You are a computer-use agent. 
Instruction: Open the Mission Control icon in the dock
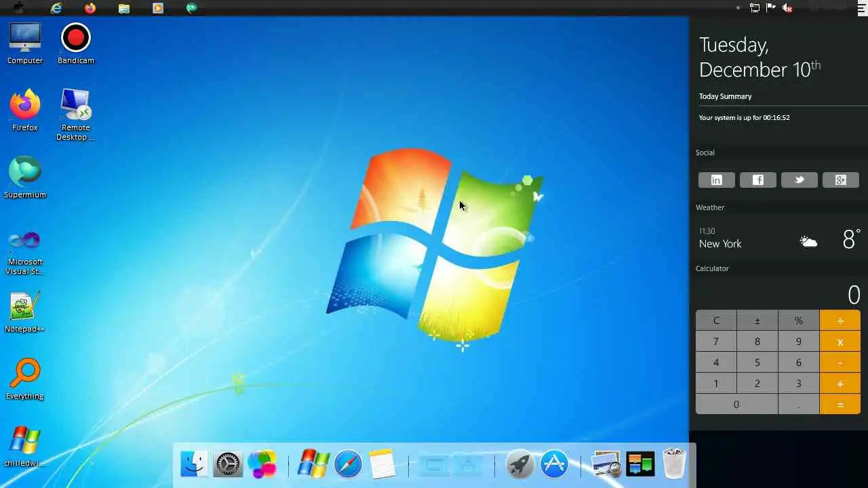pyautogui.click(x=640, y=464)
